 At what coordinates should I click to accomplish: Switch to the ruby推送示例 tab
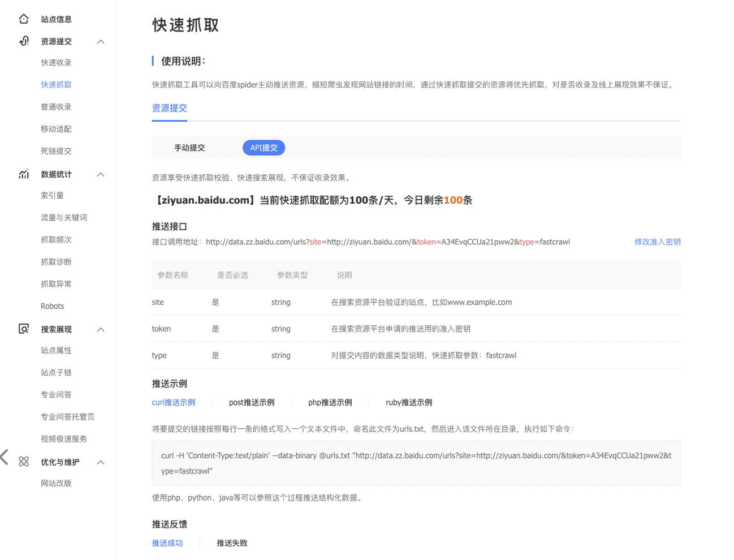408,402
